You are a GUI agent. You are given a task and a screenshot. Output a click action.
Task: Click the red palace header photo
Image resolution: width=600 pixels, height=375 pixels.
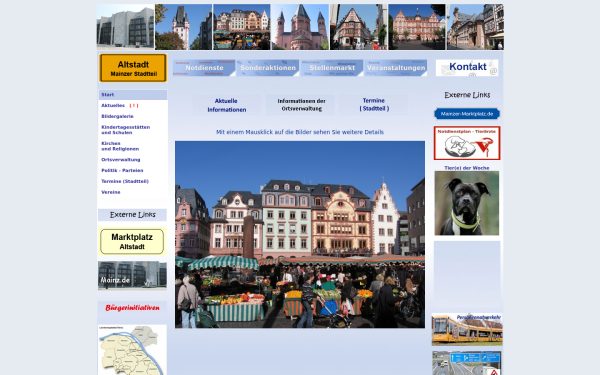click(417, 27)
